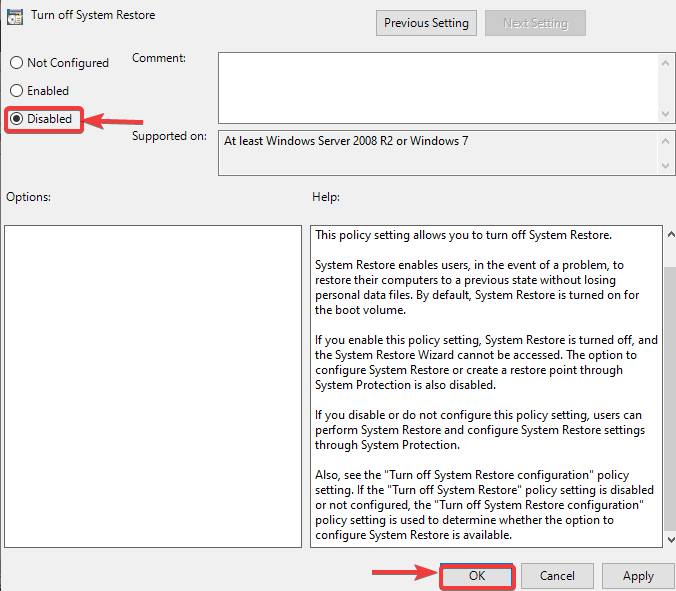The width and height of the screenshot is (676, 591).
Task: Click the 'Comment:' label
Action: point(159,58)
